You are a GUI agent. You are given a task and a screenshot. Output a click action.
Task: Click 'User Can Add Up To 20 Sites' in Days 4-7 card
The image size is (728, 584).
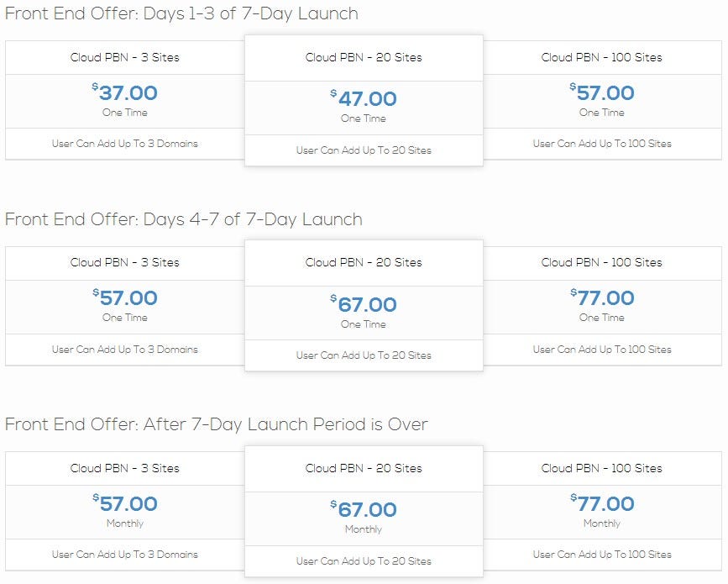point(364,355)
